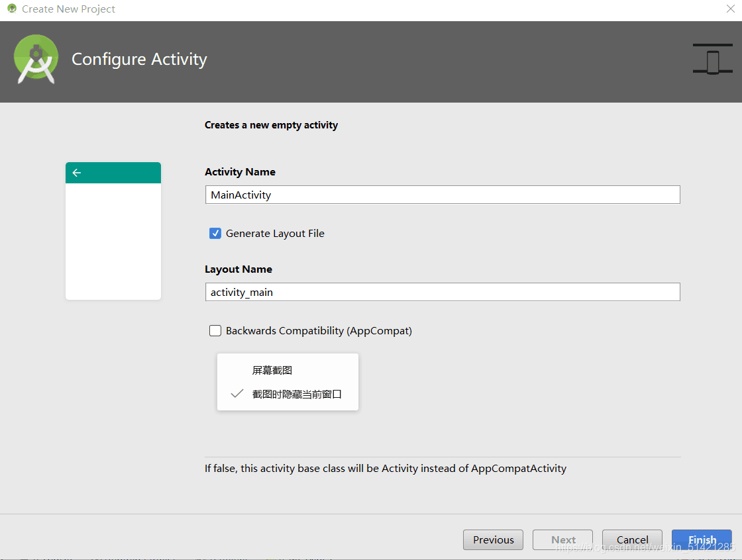
Task: Click the 'Creates a new empty activity' text
Action: [x=271, y=125]
